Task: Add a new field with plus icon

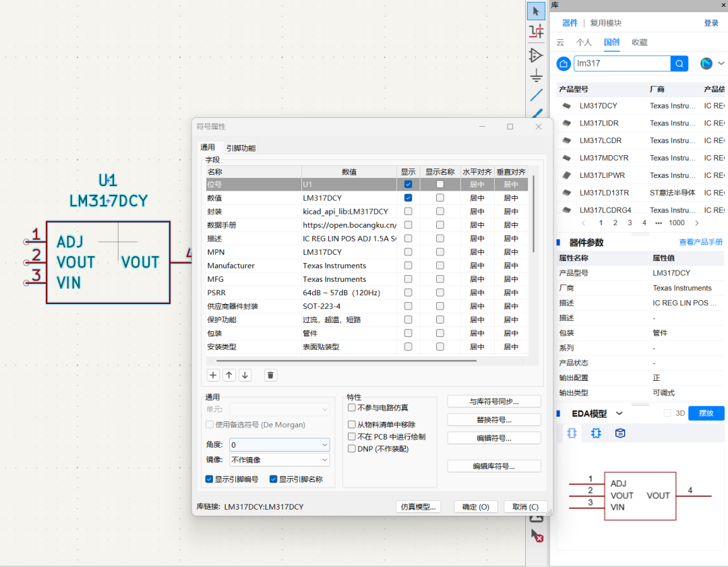Action: pos(213,376)
